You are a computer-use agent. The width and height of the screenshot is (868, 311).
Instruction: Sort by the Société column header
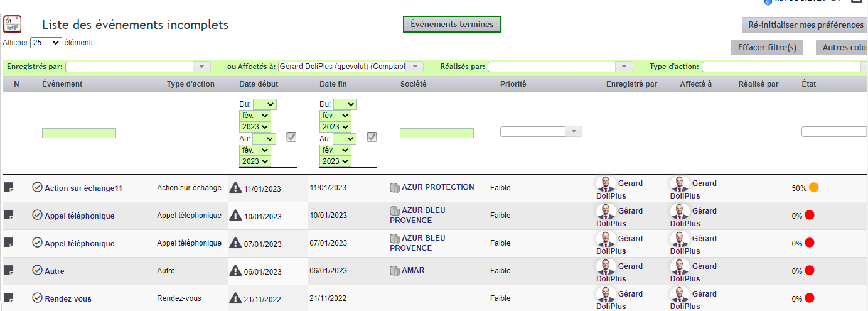414,84
